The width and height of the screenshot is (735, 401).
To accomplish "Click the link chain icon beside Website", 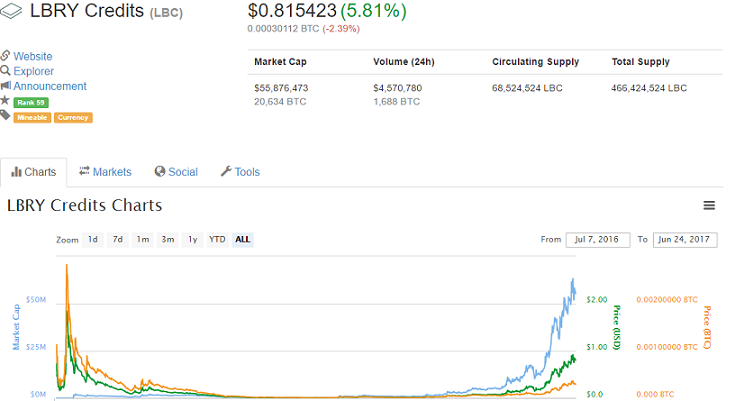I will [x=5, y=56].
